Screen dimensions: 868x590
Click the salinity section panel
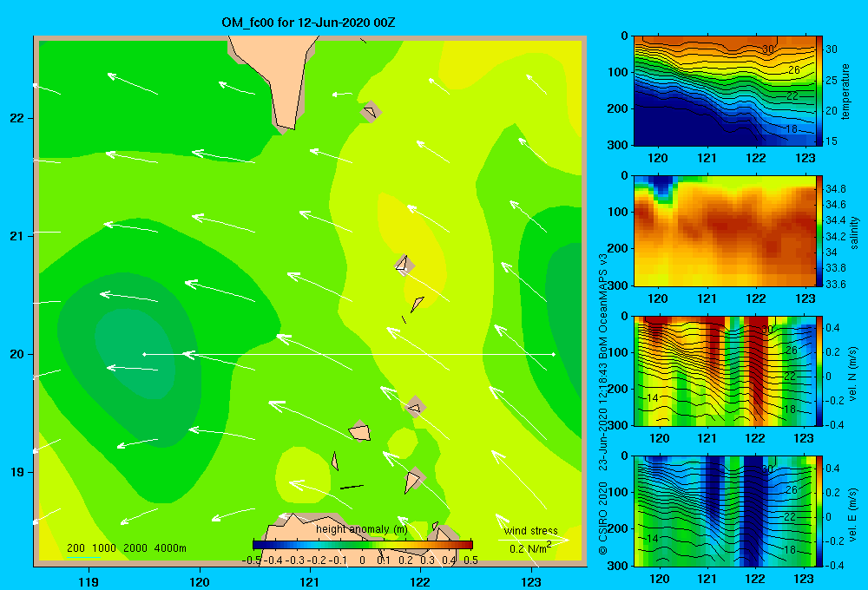724,231
